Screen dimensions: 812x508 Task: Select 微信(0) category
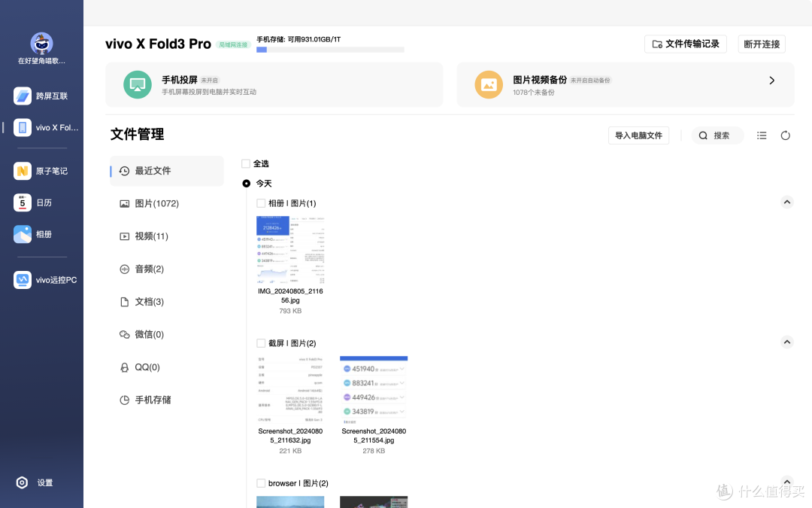click(x=167, y=334)
